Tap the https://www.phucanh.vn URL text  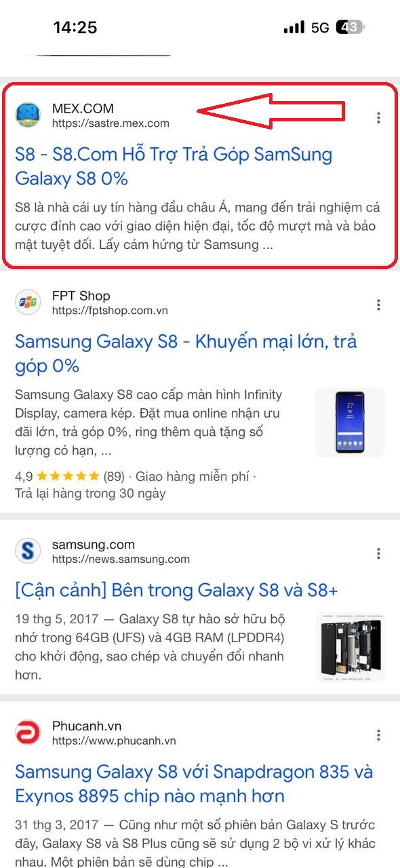[114, 741]
